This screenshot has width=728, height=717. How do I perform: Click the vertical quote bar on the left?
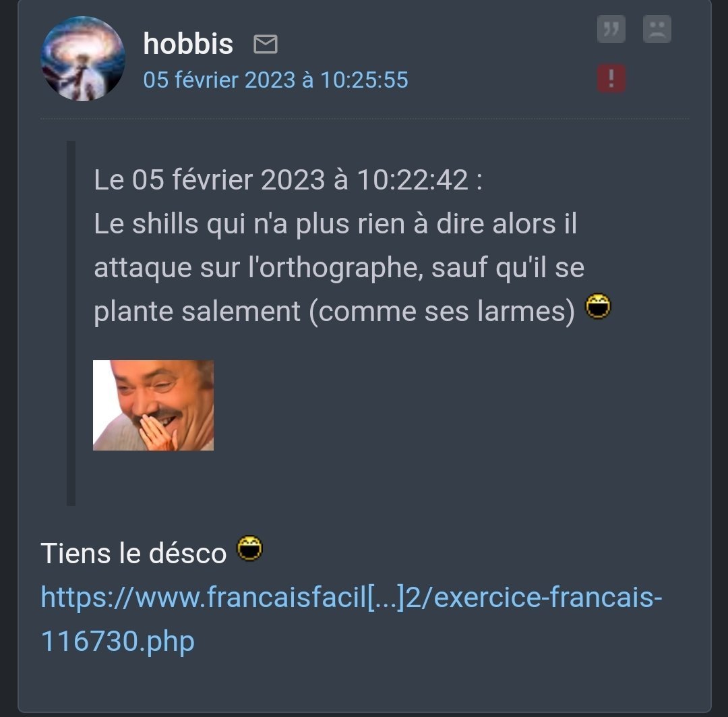[71, 323]
